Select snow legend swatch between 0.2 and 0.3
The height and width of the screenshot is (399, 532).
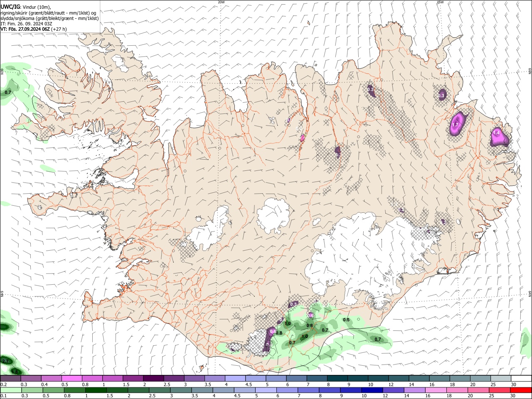click(x=10, y=378)
